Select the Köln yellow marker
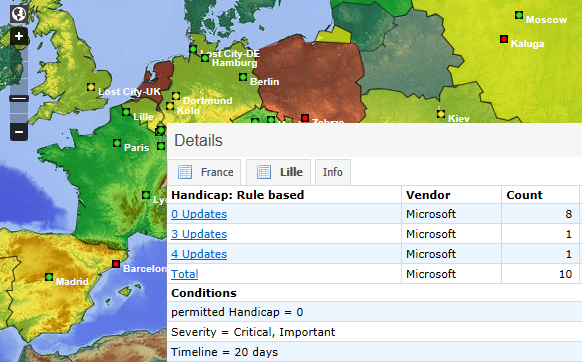Viewport: 582px width, 362px height. 170,106
